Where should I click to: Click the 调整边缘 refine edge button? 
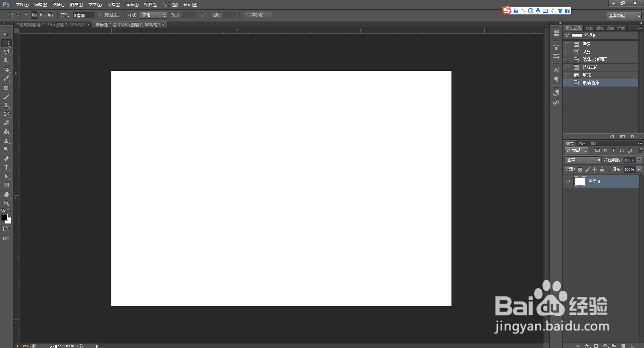pyautogui.click(x=257, y=15)
